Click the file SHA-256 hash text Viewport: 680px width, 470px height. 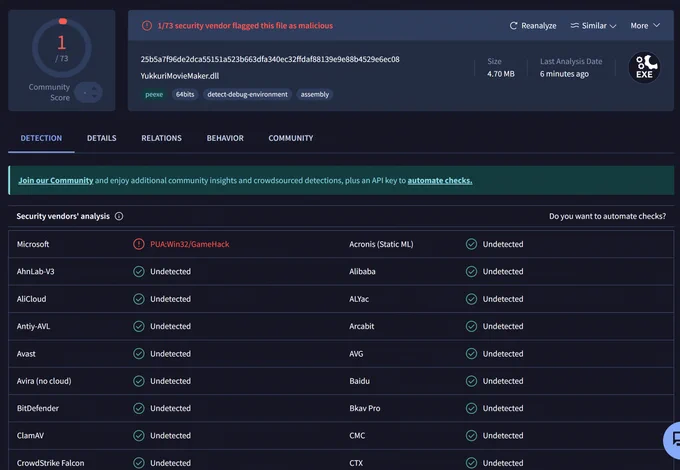pos(270,59)
